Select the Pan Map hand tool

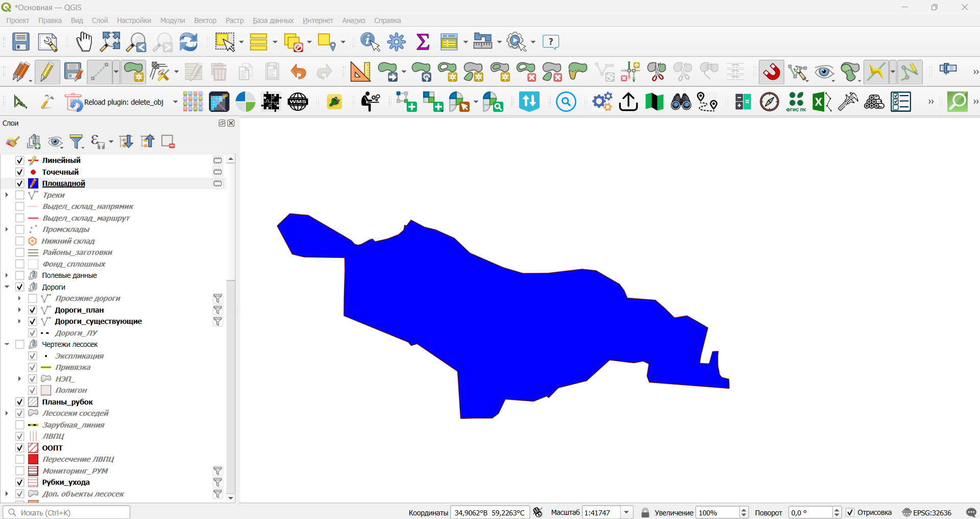pos(84,42)
